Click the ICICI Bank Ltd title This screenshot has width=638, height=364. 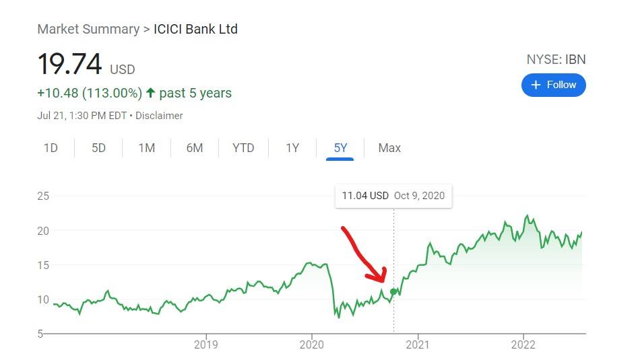(x=195, y=29)
